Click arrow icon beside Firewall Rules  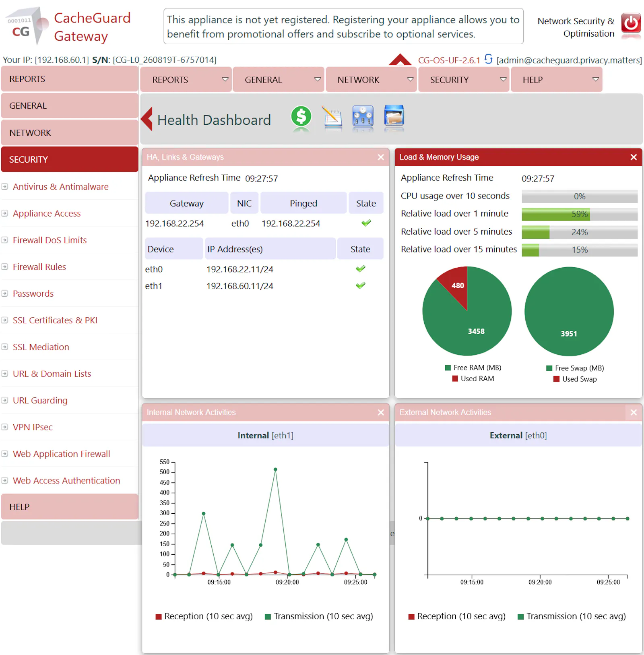point(5,267)
